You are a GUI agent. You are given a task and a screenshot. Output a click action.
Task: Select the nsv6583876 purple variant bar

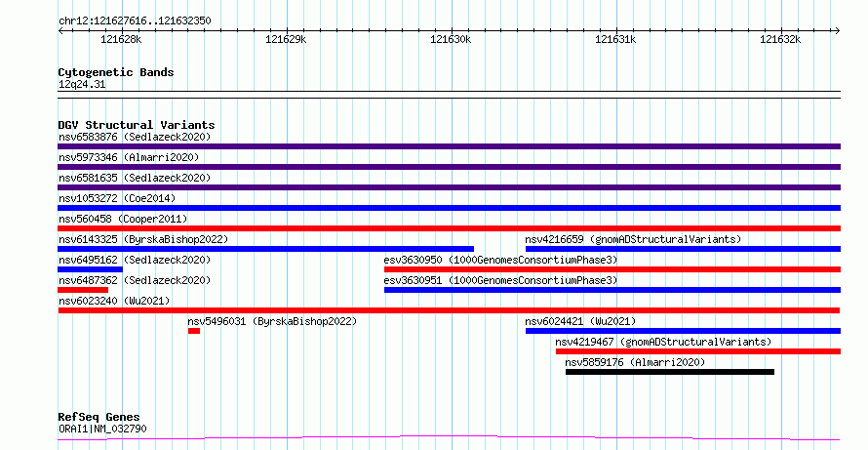(449, 146)
